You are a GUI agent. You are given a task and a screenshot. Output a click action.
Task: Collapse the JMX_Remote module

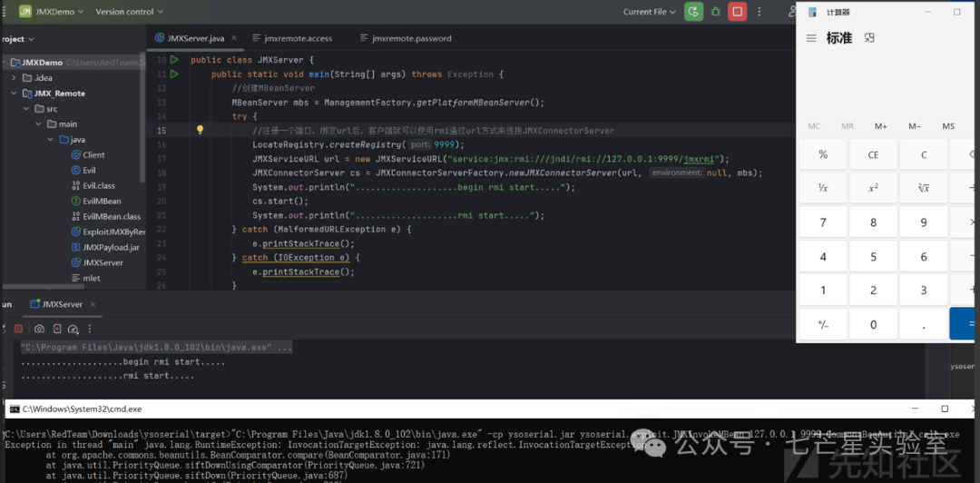14,94
